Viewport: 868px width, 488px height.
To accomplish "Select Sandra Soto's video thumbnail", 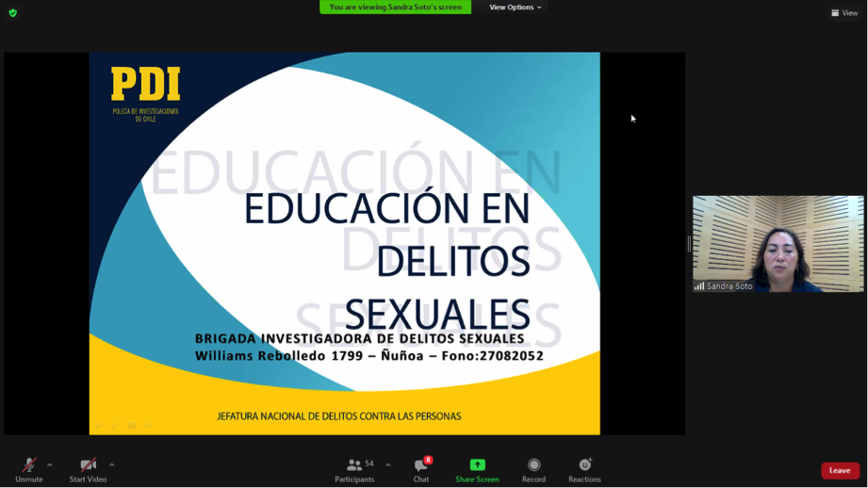I will click(778, 243).
